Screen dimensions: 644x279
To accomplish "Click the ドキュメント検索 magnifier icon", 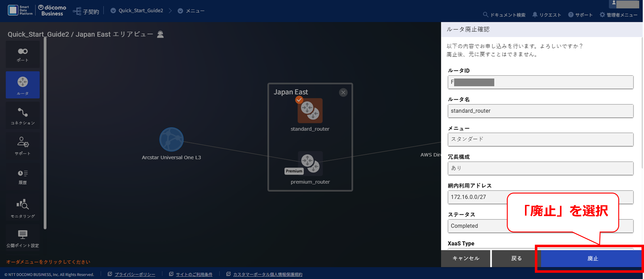I will click(x=485, y=15).
